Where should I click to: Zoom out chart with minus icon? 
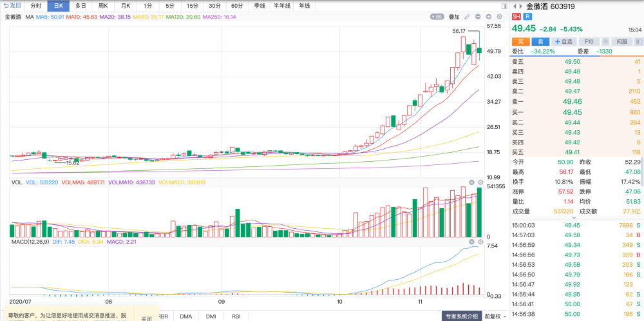[478, 17]
